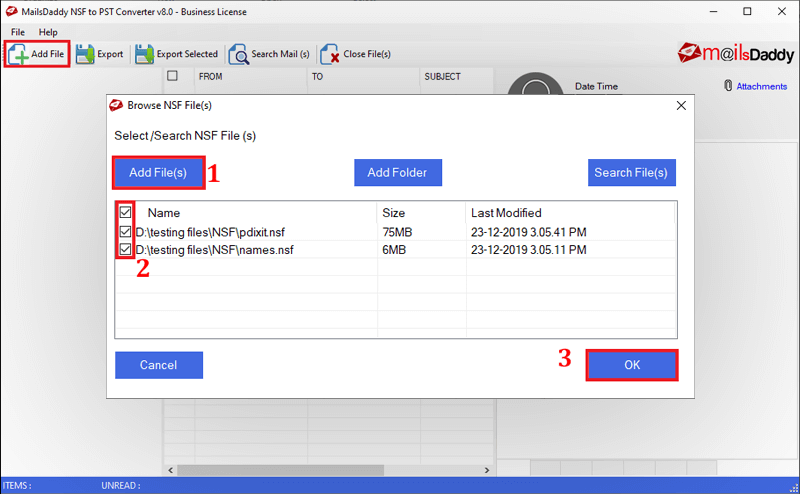Close the Browse NSF File(s) dialog
Viewport: 800px width, 494px height.
coord(681,106)
